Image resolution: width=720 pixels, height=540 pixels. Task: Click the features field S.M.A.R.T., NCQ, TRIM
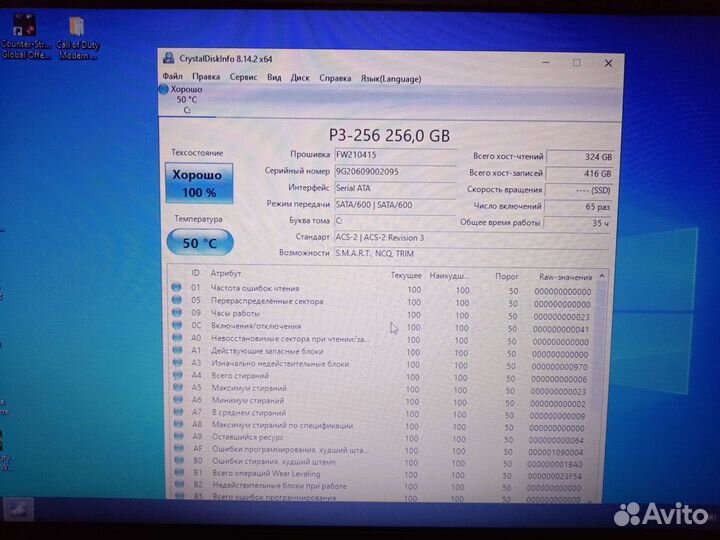(x=472, y=253)
